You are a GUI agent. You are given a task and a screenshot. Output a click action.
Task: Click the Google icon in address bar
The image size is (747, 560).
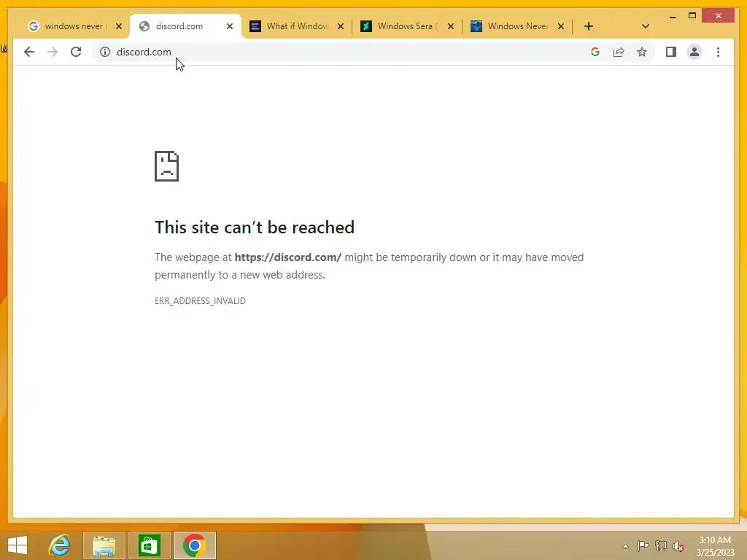pos(595,52)
